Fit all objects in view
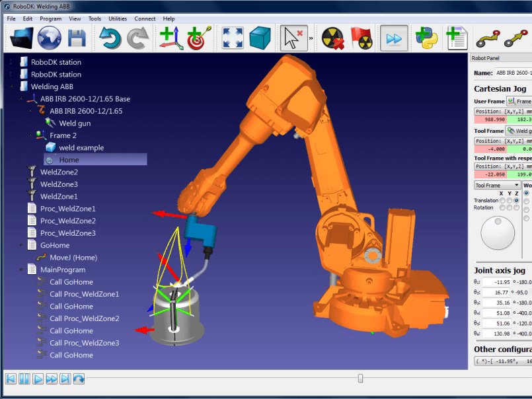 233,38
